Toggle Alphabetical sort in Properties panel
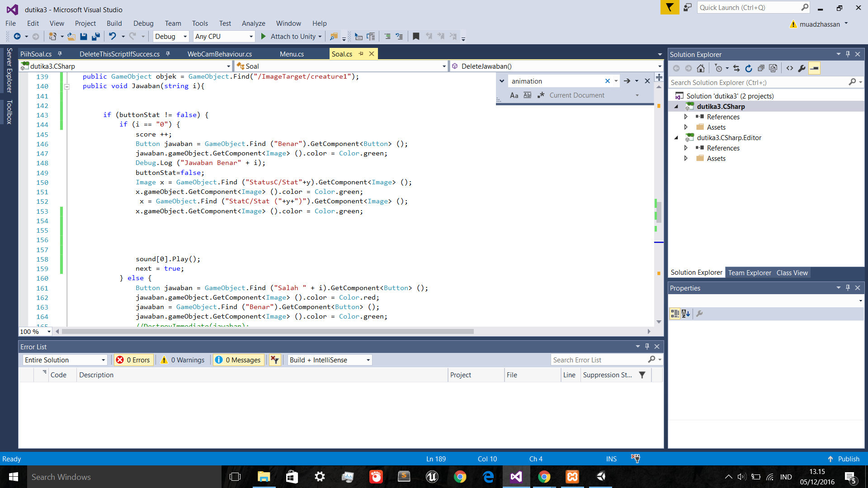 coord(686,314)
